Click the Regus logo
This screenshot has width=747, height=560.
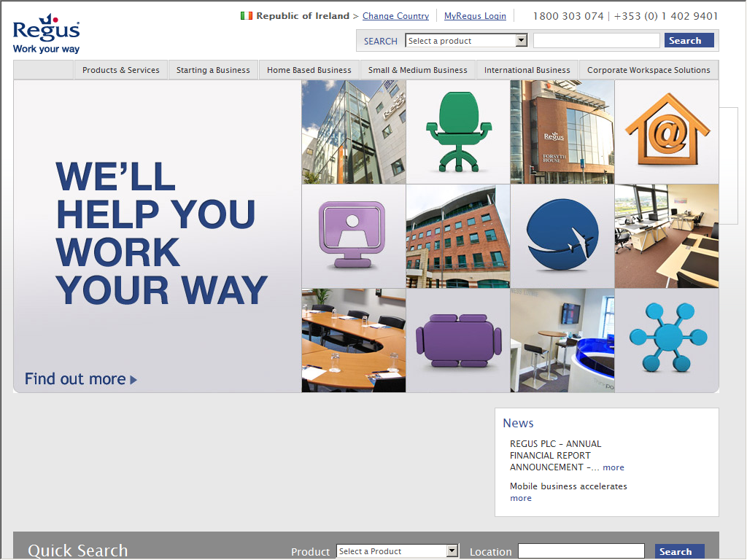click(46, 34)
